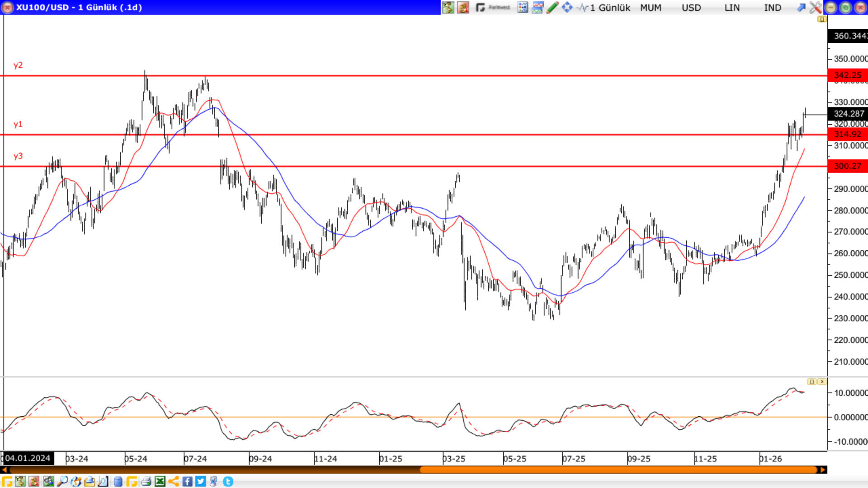Export data with Excel icon

160,481
